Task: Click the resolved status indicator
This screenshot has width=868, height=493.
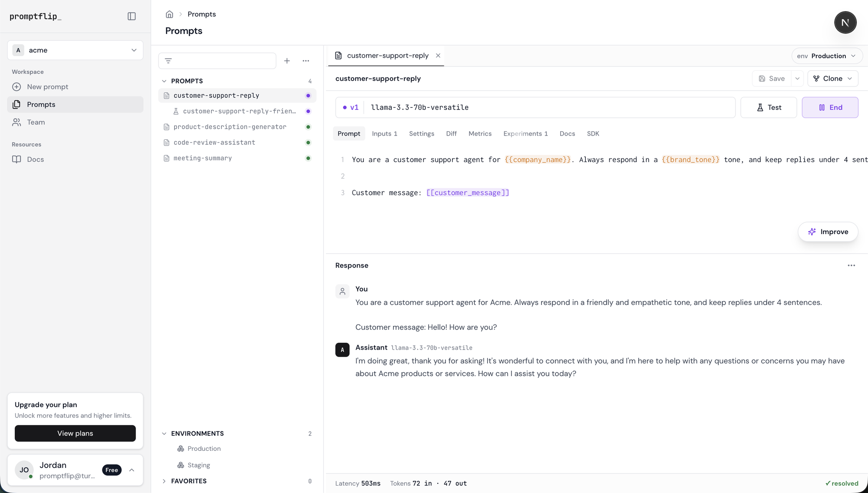Action: click(842, 483)
